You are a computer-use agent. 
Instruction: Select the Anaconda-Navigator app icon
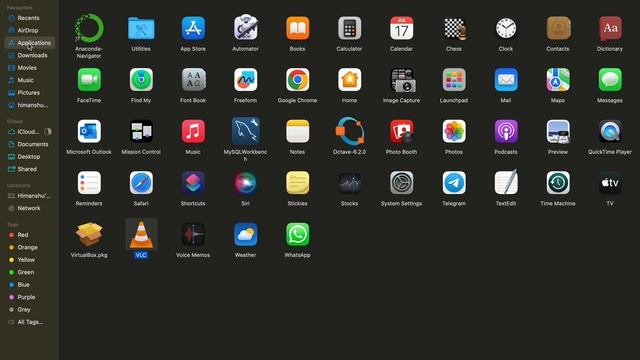tap(89, 28)
